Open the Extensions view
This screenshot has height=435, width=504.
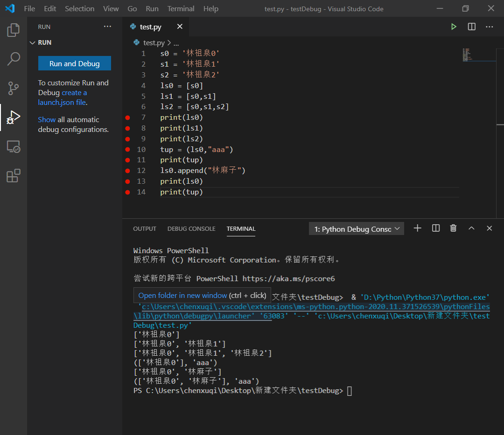[13, 175]
